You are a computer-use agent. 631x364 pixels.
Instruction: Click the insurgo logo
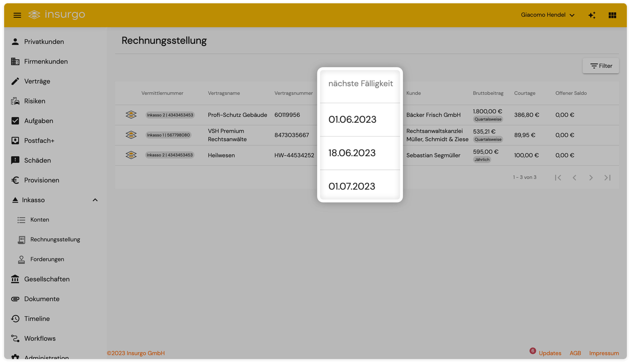coord(57,14)
